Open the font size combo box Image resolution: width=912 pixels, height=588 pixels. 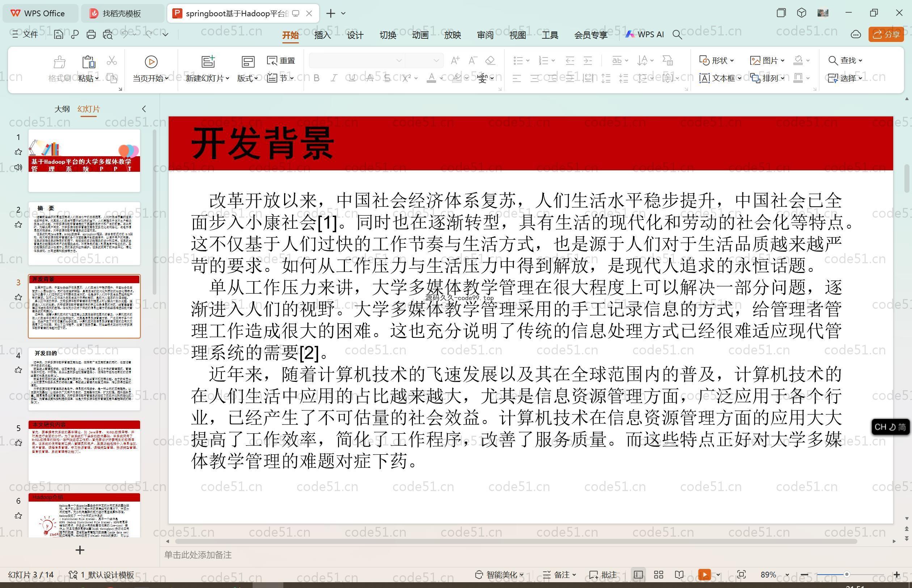coord(424,60)
